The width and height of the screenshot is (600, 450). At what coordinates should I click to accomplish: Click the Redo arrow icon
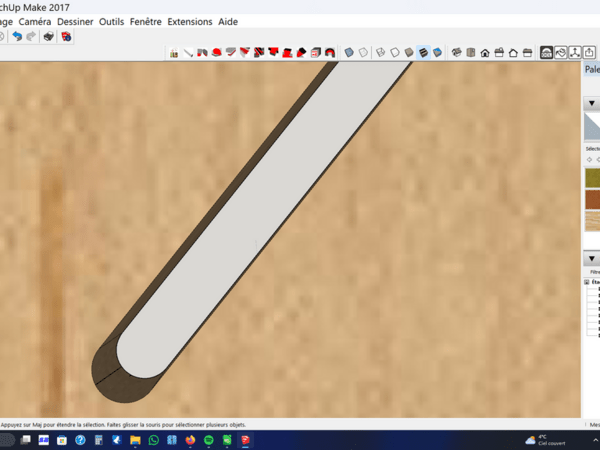[30, 36]
